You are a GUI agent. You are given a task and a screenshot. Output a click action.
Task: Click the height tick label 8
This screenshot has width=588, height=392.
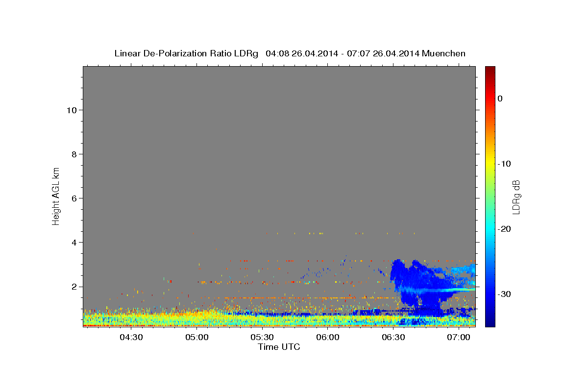click(75, 154)
